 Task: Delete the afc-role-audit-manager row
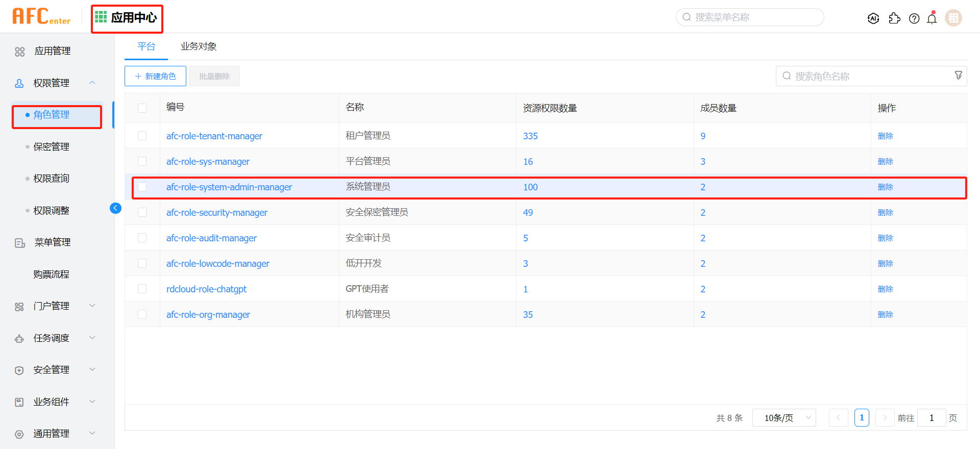click(885, 238)
